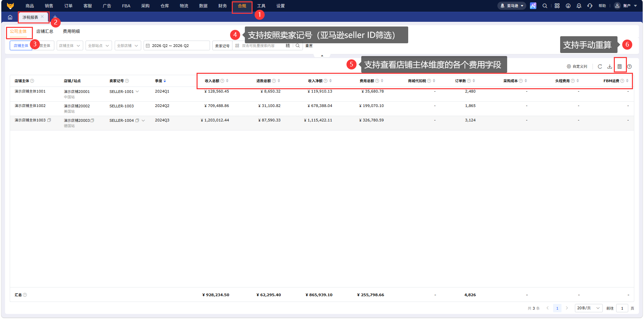
Task: Sort the table by 费用总额
Action: pyautogui.click(x=382, y=81)
